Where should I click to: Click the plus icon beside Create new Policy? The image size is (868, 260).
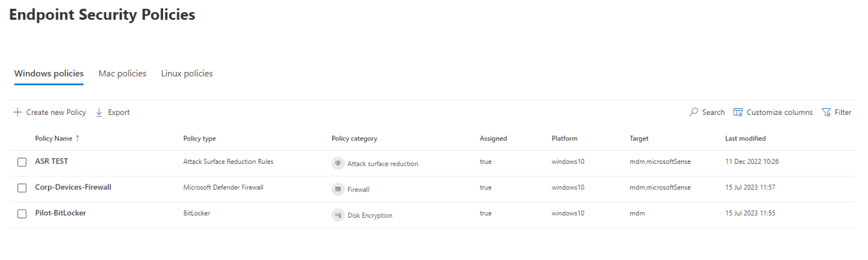[x=18, y=112]
